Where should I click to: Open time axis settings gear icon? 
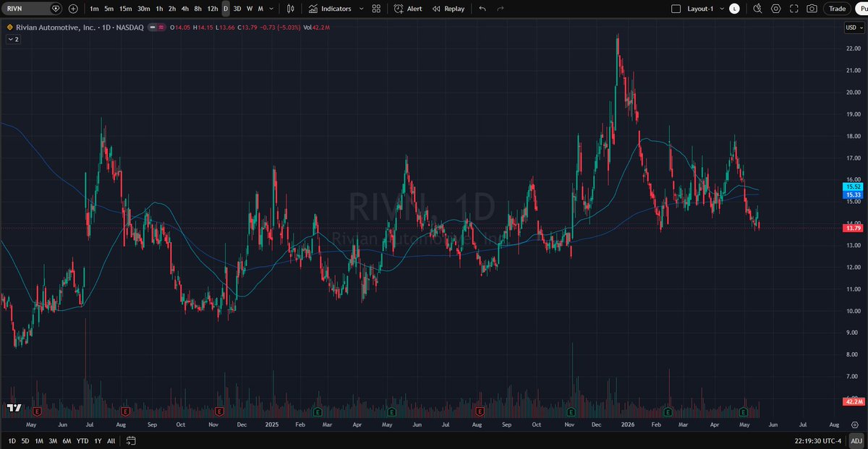point(854,425)
